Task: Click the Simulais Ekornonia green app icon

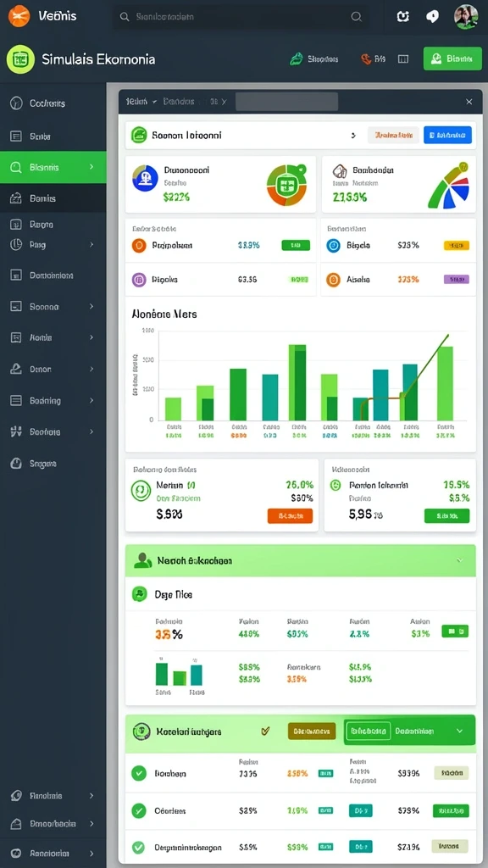Action: point(20,59)
